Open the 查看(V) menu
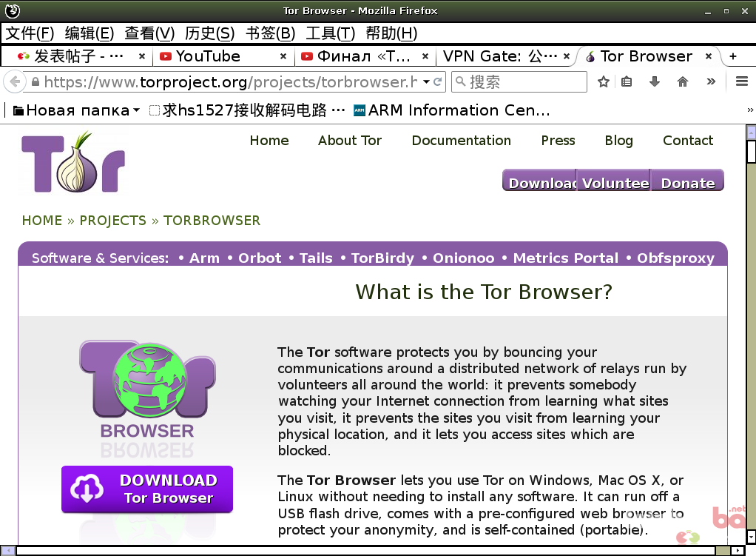 [x=149, y=33]
